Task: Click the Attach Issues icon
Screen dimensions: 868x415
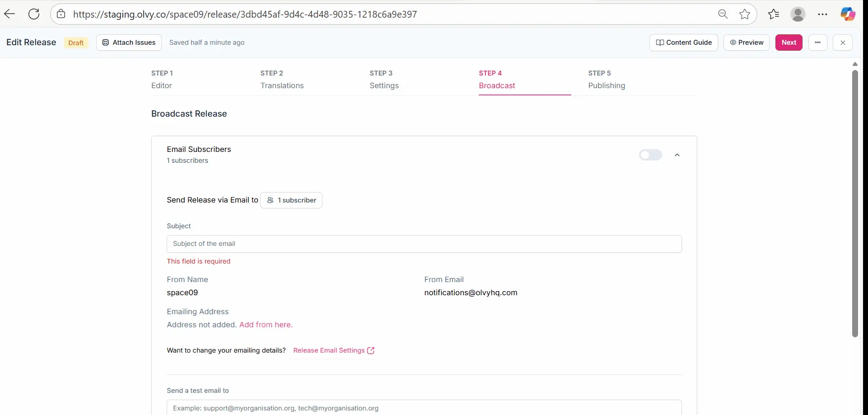Action: pos(106,42)
